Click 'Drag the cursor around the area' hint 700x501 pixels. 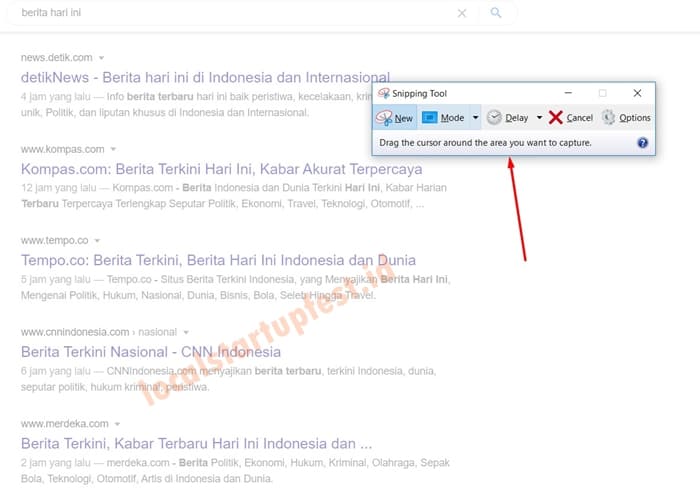(485, 143)
